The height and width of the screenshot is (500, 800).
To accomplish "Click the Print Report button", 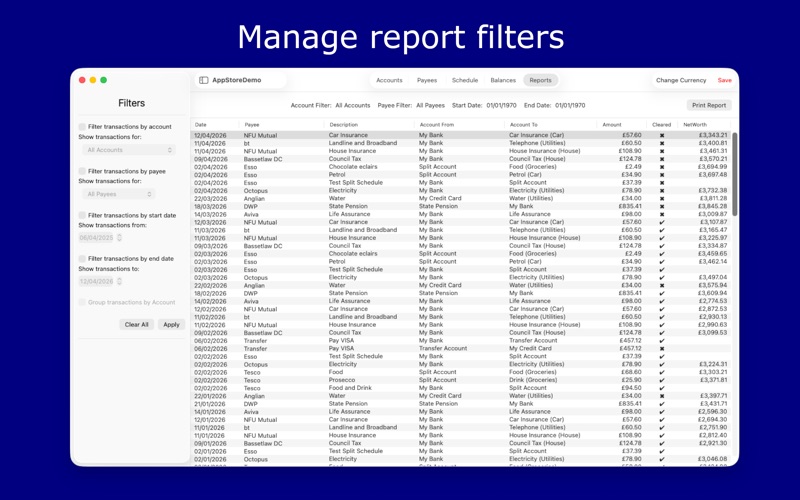I will tap(709, 105).
